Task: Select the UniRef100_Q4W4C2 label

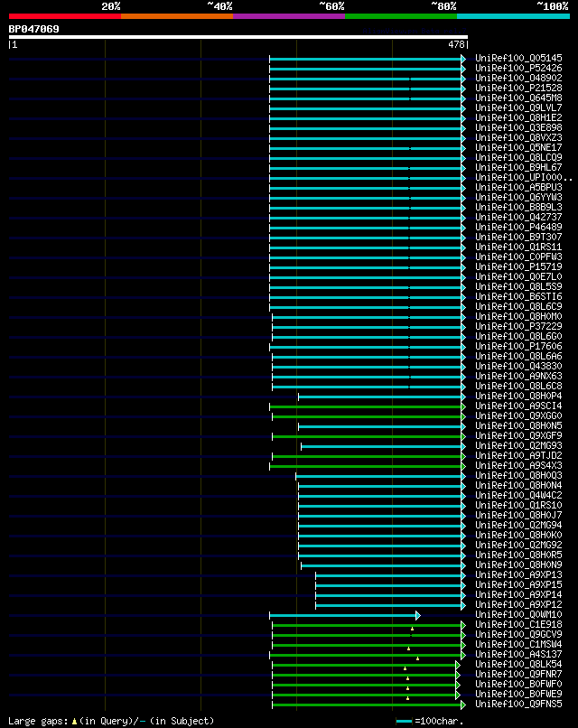Action: point(518,495)
